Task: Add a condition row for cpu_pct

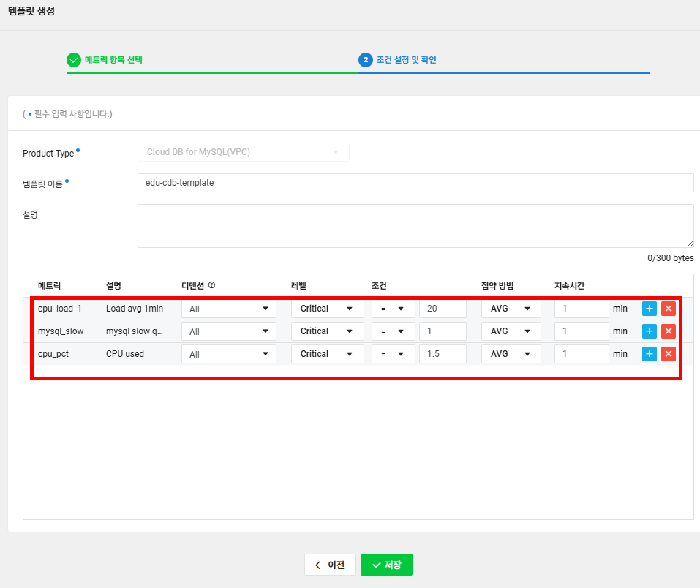Action: coord(649,354)
